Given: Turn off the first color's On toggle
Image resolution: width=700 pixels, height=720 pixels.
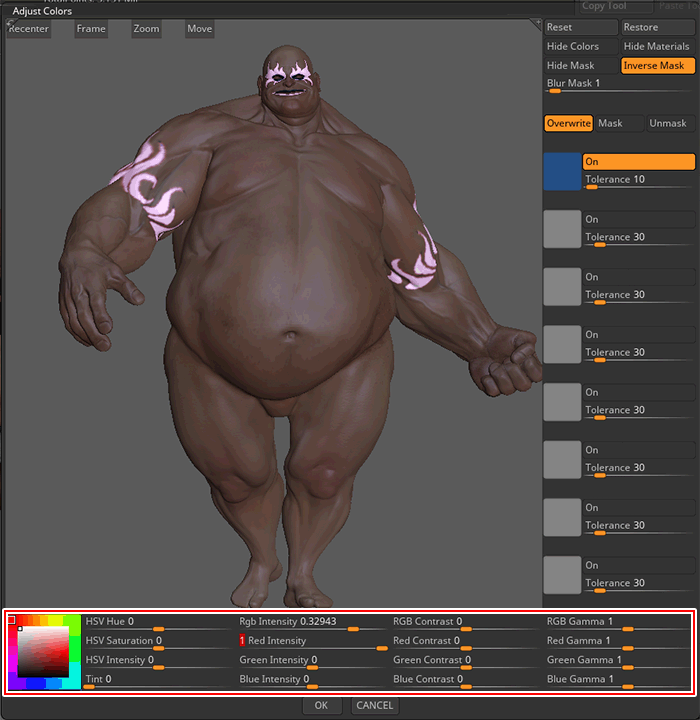Looking at the screenshot, I should pyautogui.click(x=638, y=162).
